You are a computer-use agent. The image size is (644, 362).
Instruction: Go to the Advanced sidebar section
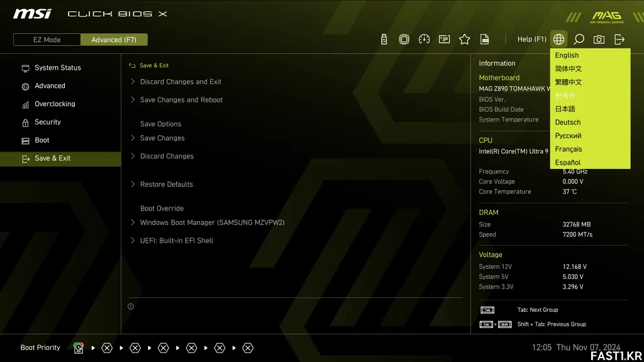tap(60, 85)
